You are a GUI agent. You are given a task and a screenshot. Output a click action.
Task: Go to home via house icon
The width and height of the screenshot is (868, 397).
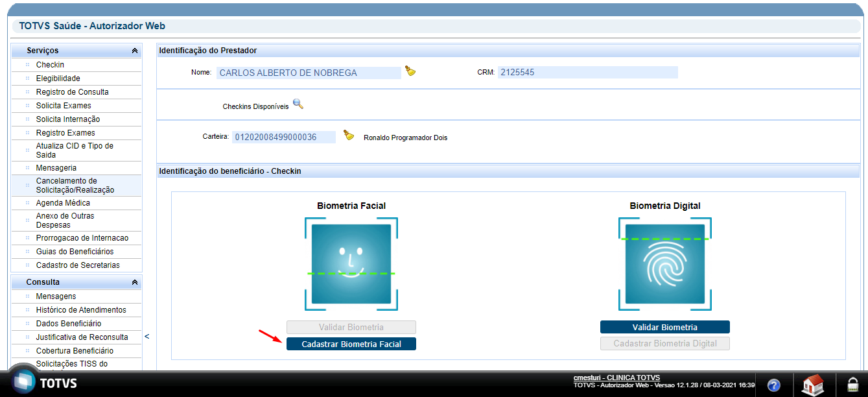[813, 385]
